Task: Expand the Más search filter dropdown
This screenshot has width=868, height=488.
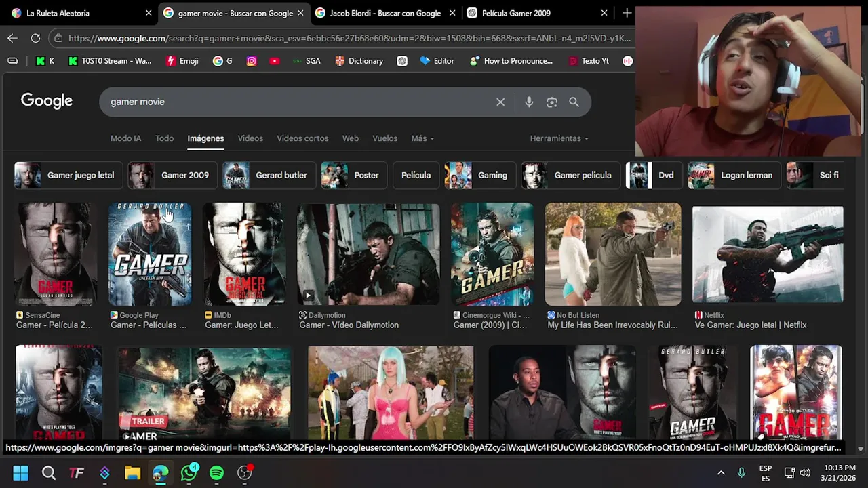Action: [422, 138]
